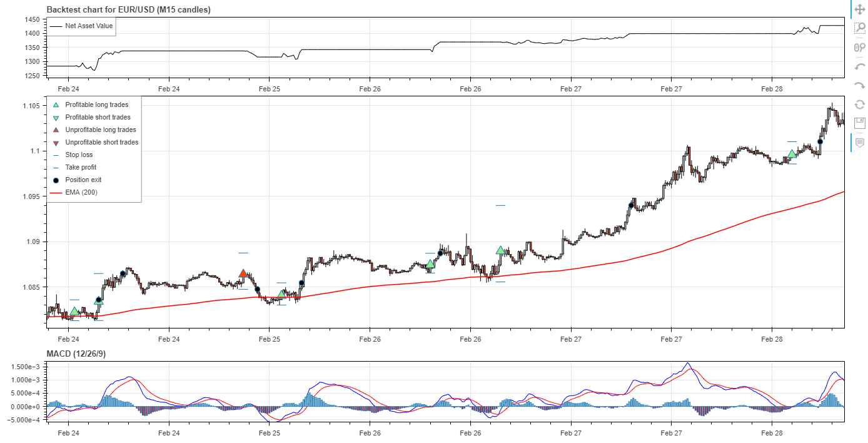Redo the chart action
868x443 pixels.
coord(860,85)
